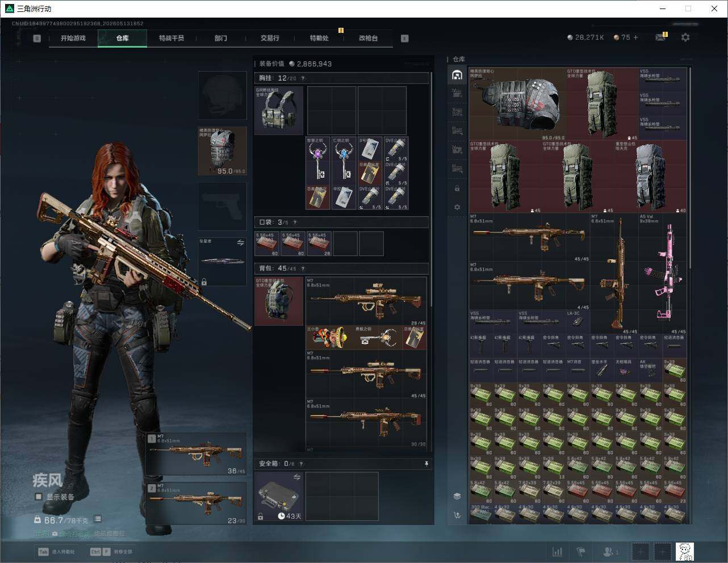Click the 28,271K currency balance
728x563 pixels.
pos(585,37)
